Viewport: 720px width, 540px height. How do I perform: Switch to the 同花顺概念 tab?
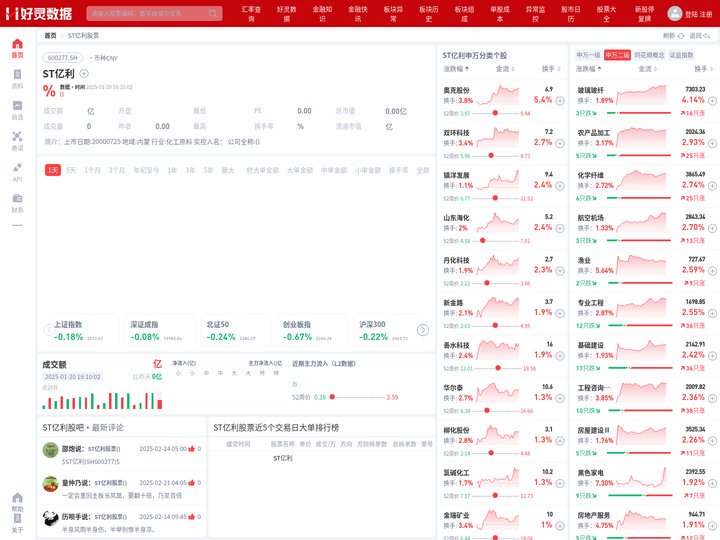coord(649,55)
